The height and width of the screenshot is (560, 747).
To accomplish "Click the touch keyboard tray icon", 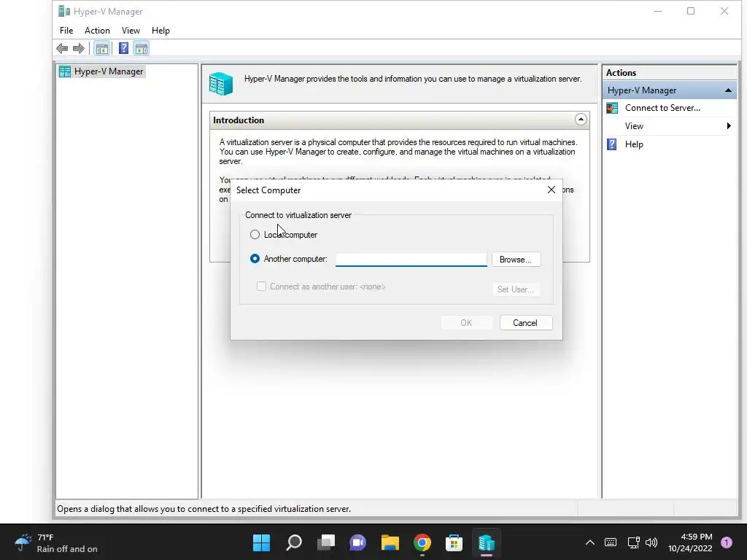I will (x=611, y=542).
